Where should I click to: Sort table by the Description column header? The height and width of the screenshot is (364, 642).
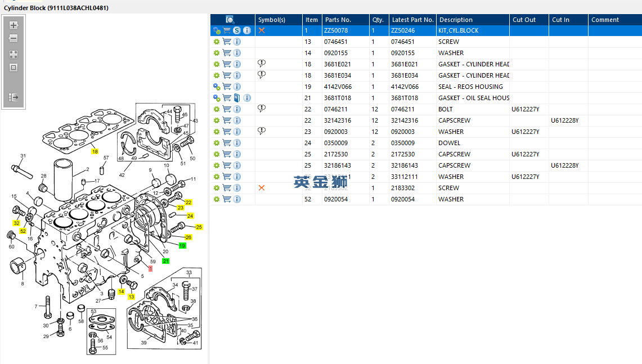click(456, 20)
